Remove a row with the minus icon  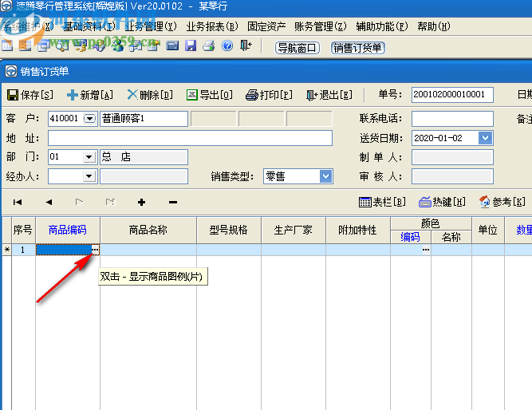pyautogui.click(x=173, y=203)
